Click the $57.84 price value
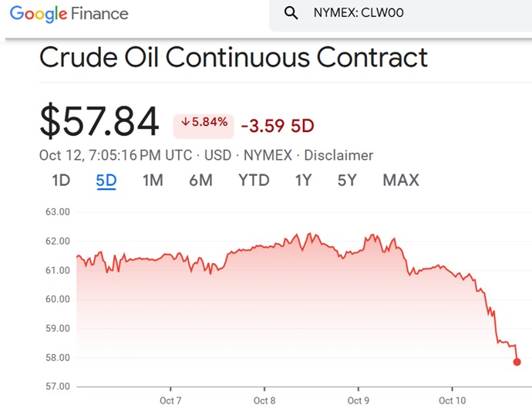Screen dimensions: 532x412 pyautogui.click(x=99, y=121)
